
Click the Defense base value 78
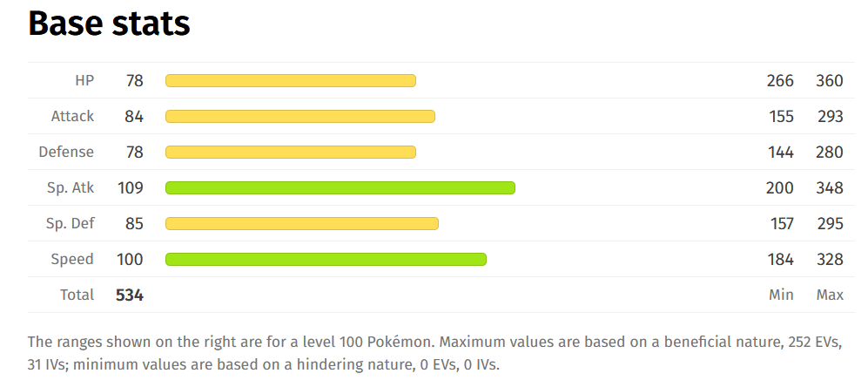pyautogui.click(x=135, y=152)
